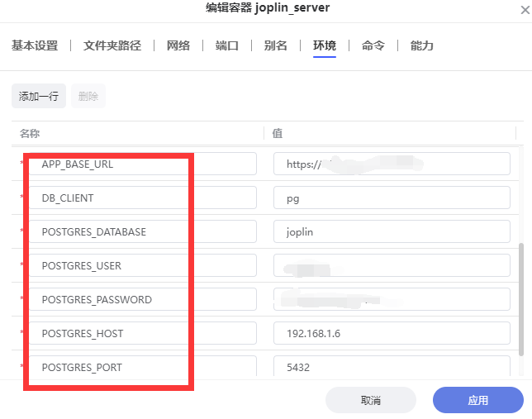Click the 名称 column header
Screen dimensions: 532x419
30,133
